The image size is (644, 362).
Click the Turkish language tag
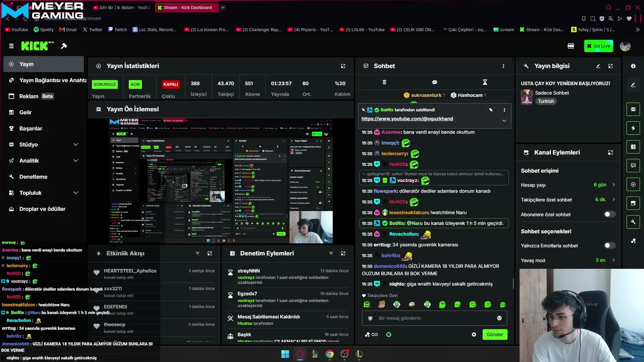pos(546,101)
